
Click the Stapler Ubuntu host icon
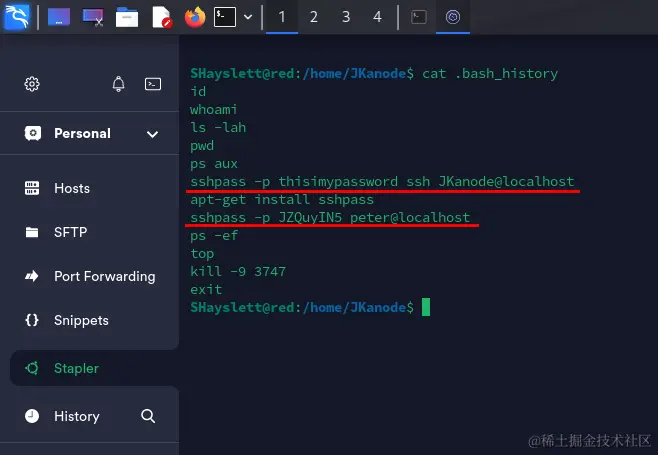pos(32,368)
